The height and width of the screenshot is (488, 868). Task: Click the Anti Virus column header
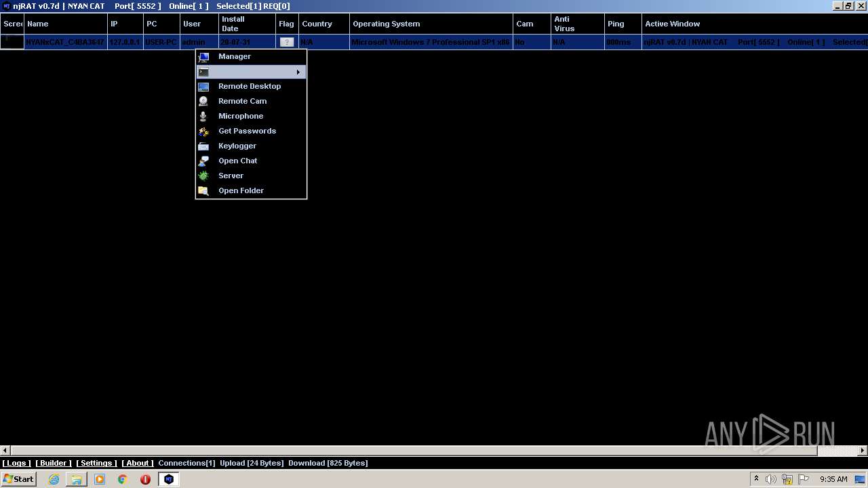577,24
